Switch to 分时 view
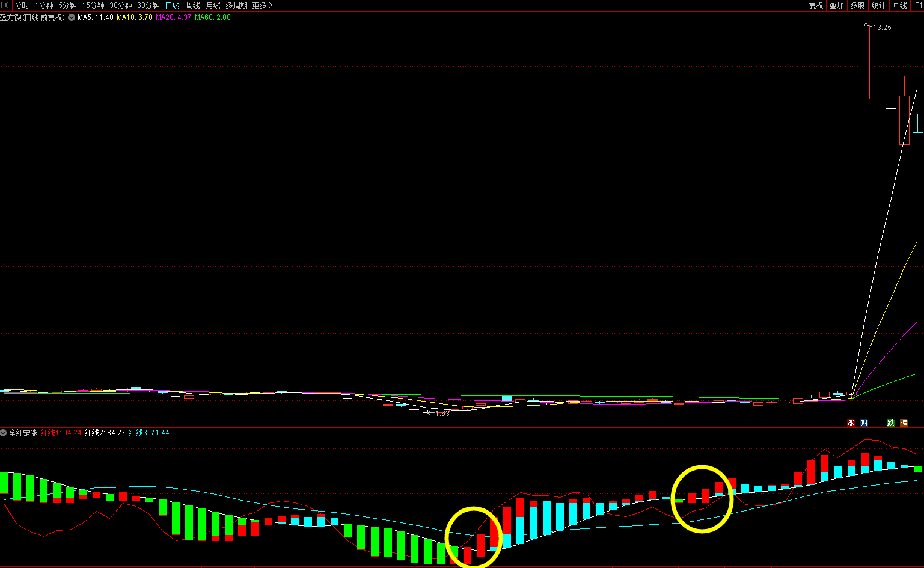Image resolution: width=924 pixels, height=568 pixels. coord(22,5)
